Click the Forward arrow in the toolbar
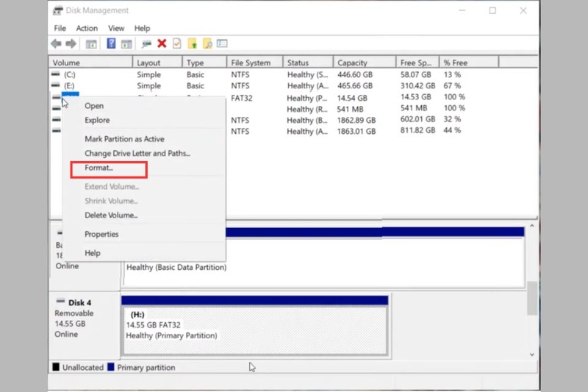 [71, 44]
